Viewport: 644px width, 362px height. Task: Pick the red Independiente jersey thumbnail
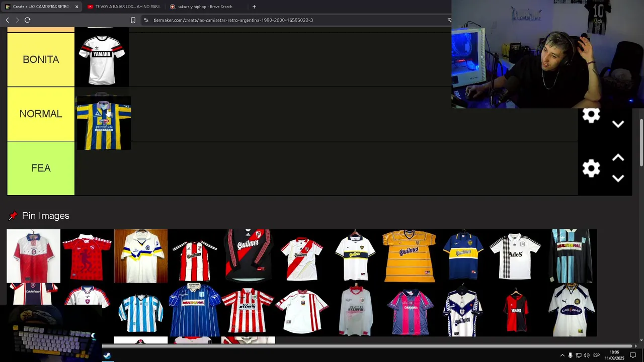(x=87, y=256)
